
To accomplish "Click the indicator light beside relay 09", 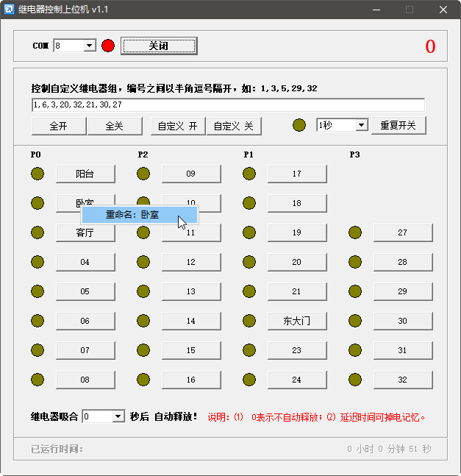I will (143, 174).
